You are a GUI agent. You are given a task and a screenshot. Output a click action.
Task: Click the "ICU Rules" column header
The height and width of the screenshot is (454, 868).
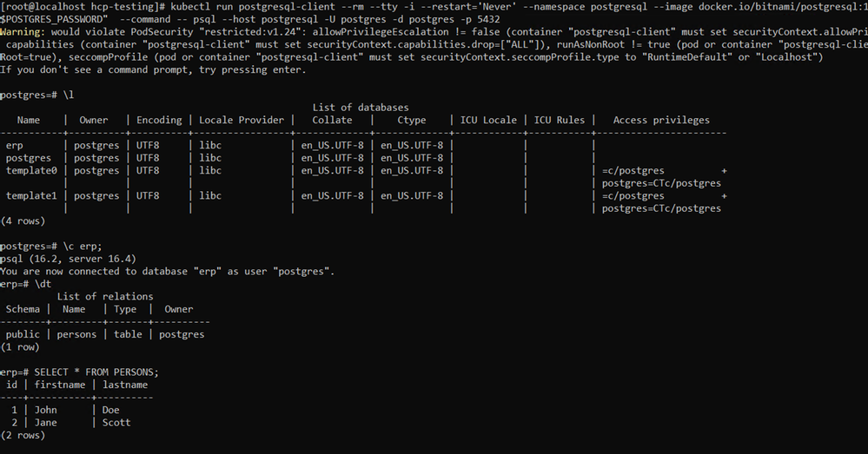coord(560,120)
